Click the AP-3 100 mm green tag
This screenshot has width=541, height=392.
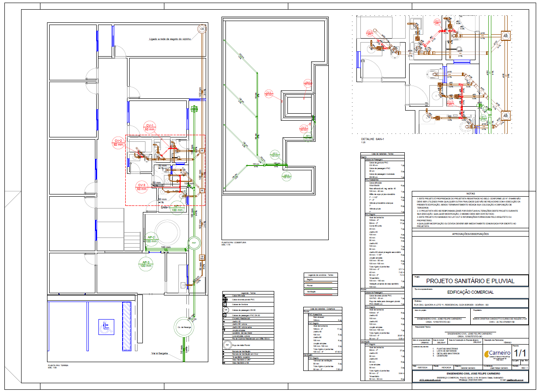pos(145,264)
